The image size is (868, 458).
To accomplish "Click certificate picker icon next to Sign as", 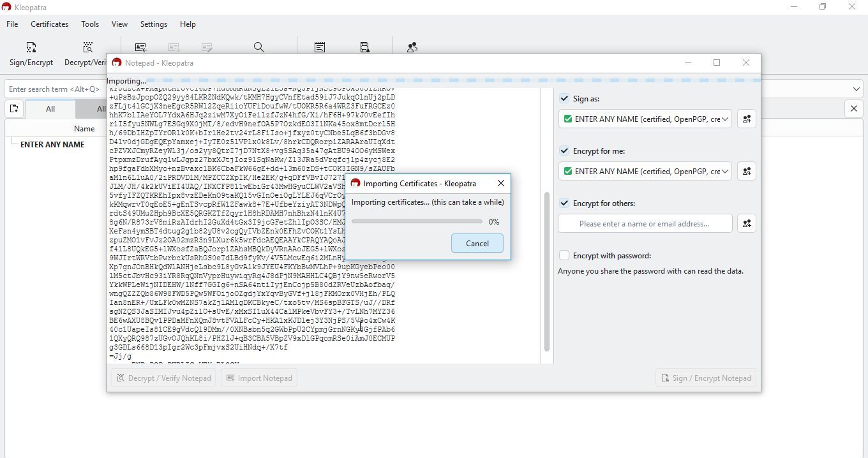I will [x=747, y=119].
